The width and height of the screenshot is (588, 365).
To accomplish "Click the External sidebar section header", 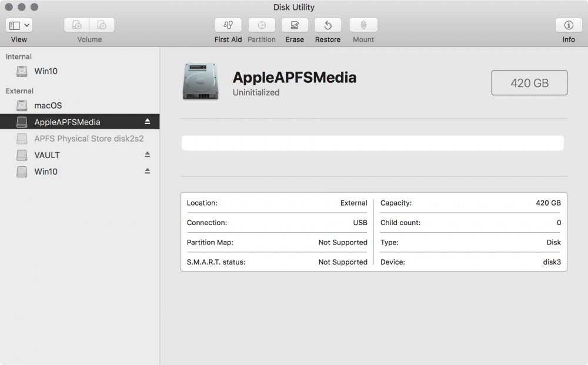I will click(19, 91).
